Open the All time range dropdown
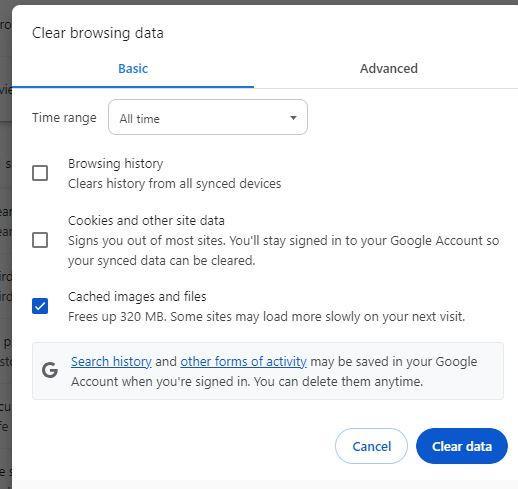Image resolution: width=518 pixels, height=489 pixels. (208, 117)
